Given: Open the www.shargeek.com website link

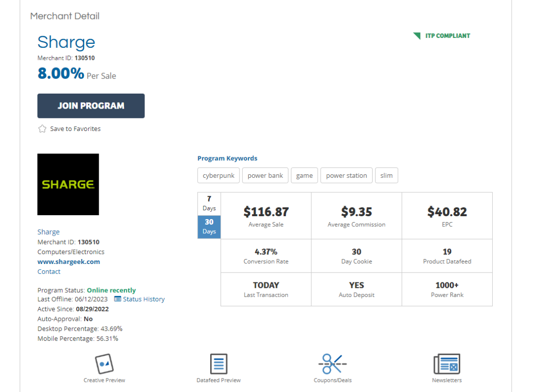Looking at the screenshot, I should tap(69, 261).
